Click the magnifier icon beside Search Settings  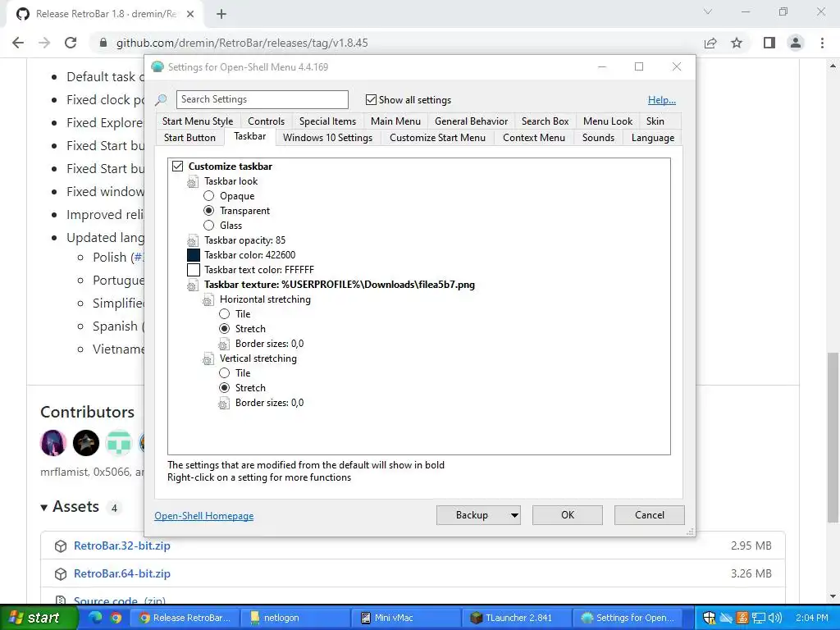point(161,99)
